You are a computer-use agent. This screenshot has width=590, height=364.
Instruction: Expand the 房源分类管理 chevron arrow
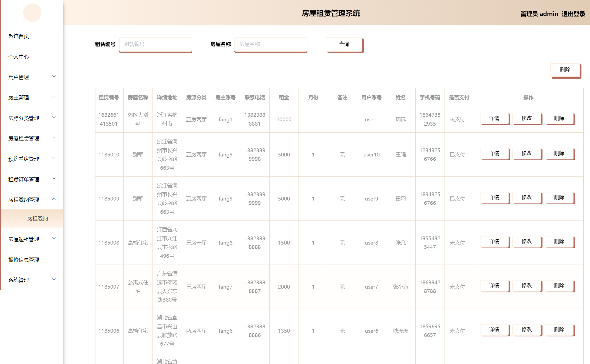[x=54, y=117]
